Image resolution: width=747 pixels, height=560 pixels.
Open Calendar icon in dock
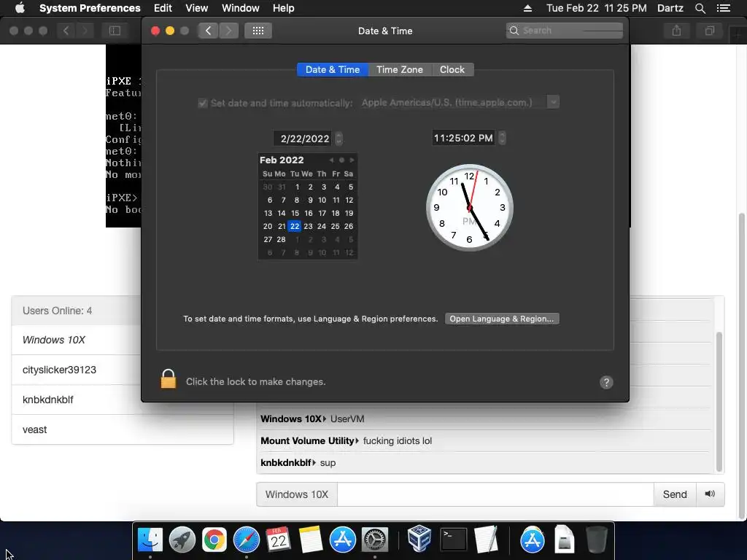278,540
